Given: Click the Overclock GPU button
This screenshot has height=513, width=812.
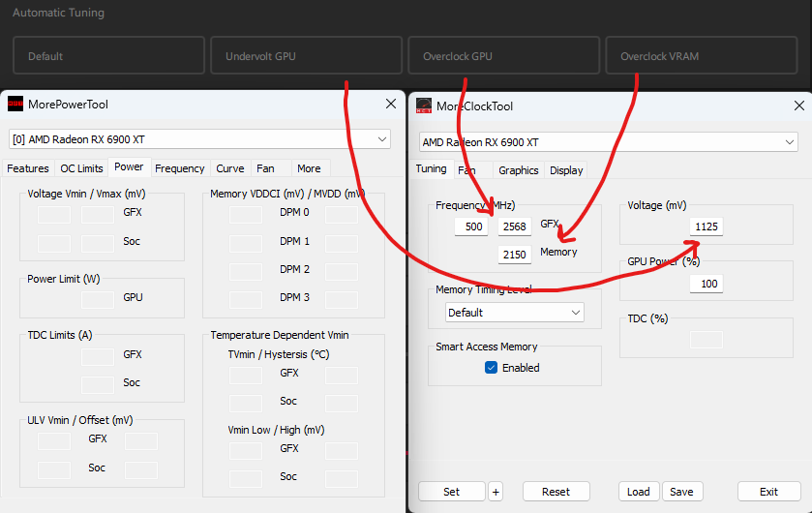Looking at the screenshot, I should (x=504, y=55).
